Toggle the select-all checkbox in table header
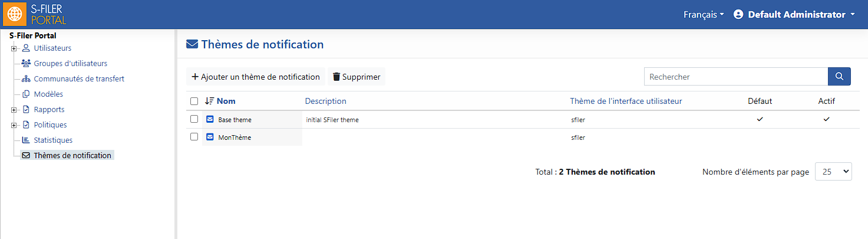Viewport: 868px width, 239px height. [194, 102]
